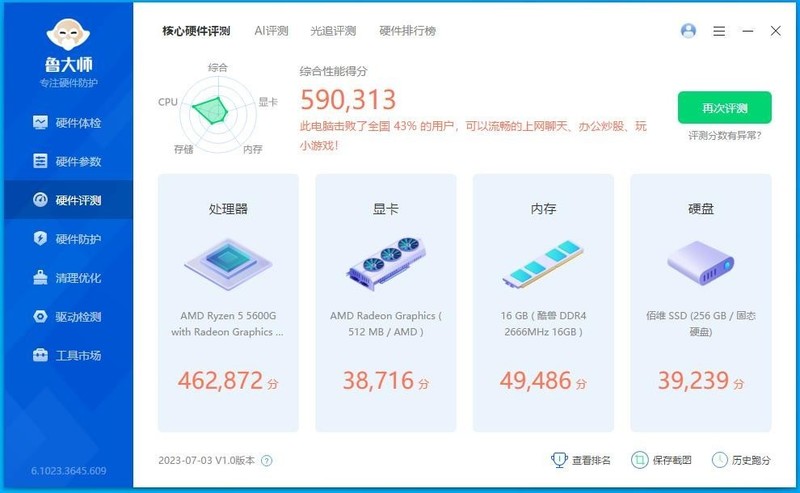Open the user account avatar icon
The width and height of the screenshot is (800, 493).
tap(688, 31)
